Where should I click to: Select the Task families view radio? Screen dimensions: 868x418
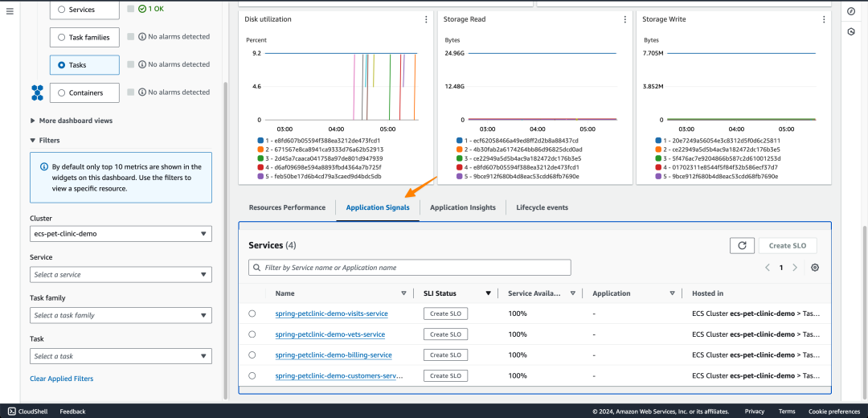(61, 38)
